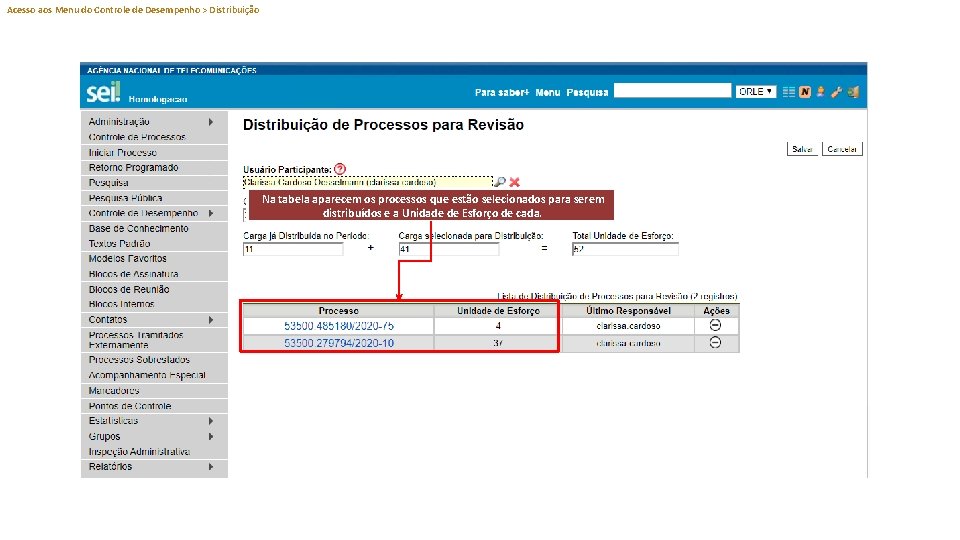Click the Carga já Distribuída no Período field
This screenshot has height=540, width=960.
coord(293,249)
